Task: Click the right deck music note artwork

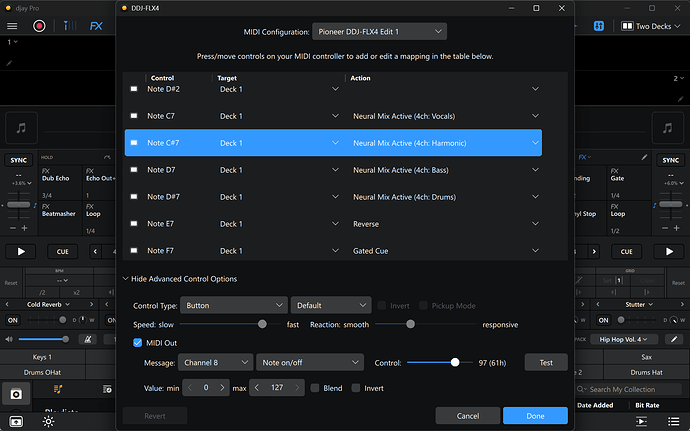Action: 667,128
